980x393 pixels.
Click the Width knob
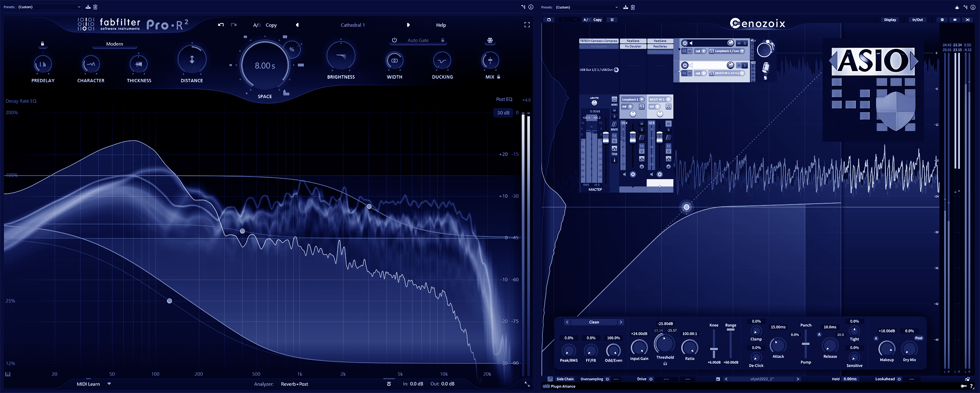[395, 61]
